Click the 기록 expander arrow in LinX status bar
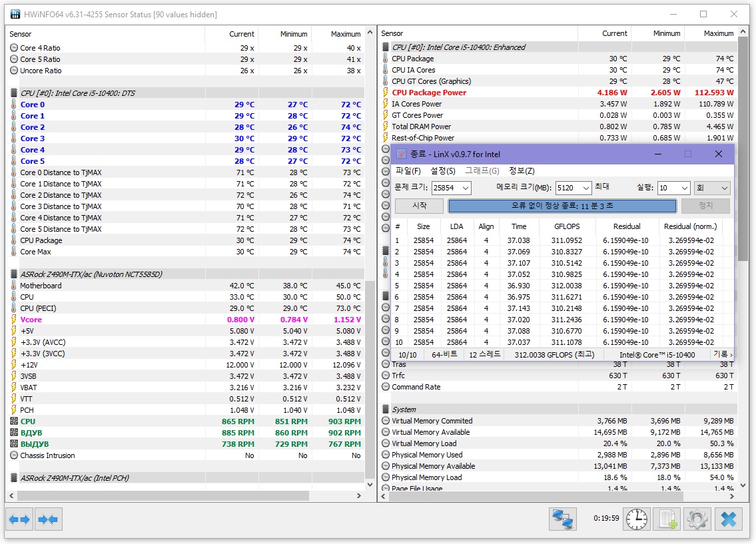Viewport: 756px width, 544px height. point(731,355)
